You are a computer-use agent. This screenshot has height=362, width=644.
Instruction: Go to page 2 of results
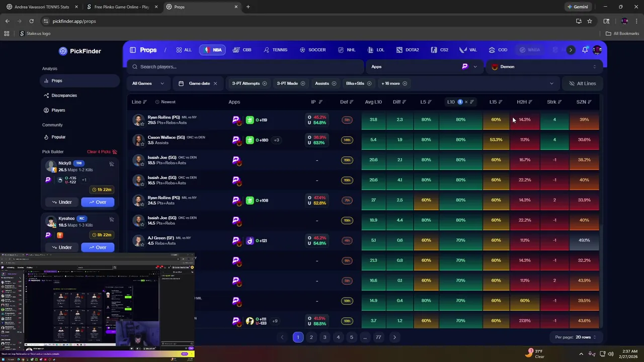[311, 337]
